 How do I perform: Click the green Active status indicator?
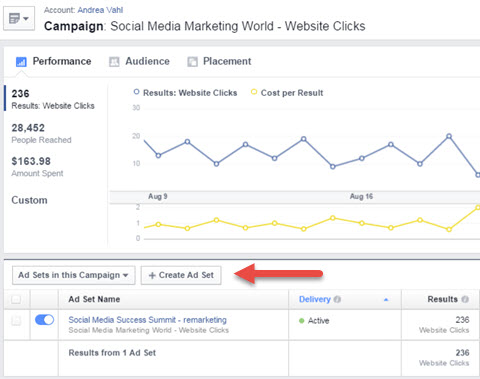[x=302, y=321]
